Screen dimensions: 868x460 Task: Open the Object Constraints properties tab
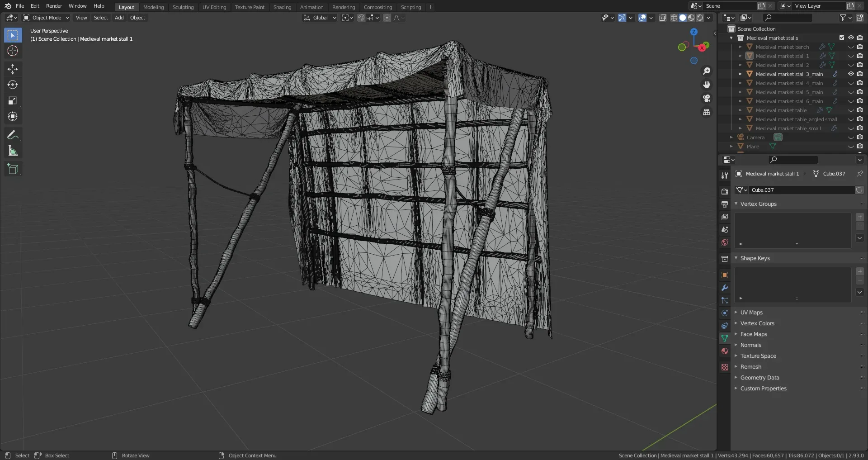pos(725,326)
